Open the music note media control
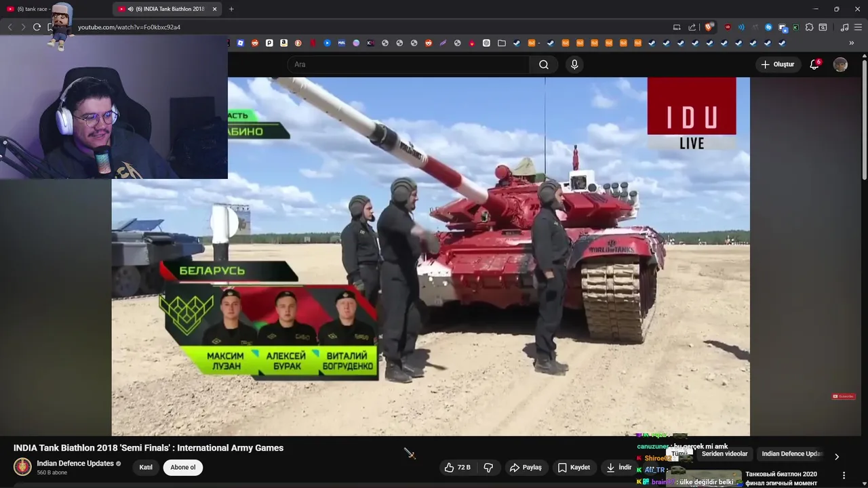This screenshot has height=488, width=868. pos(844,27)
